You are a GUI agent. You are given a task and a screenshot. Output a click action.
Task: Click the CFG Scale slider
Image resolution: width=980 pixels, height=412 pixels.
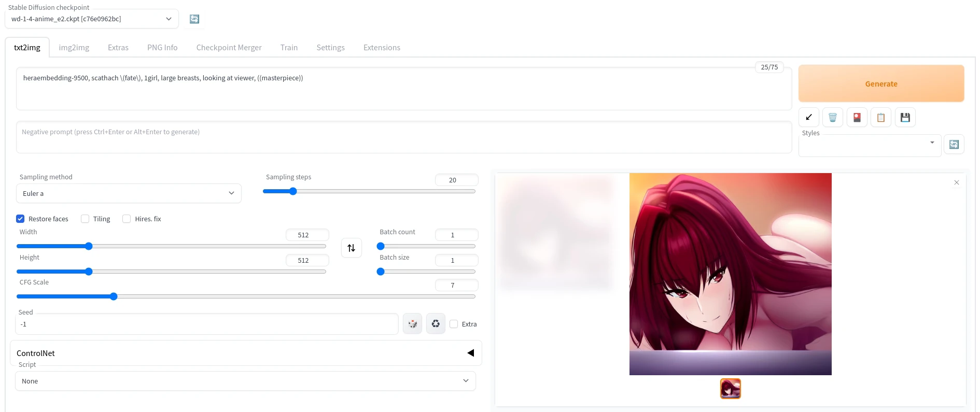[246, 296]
